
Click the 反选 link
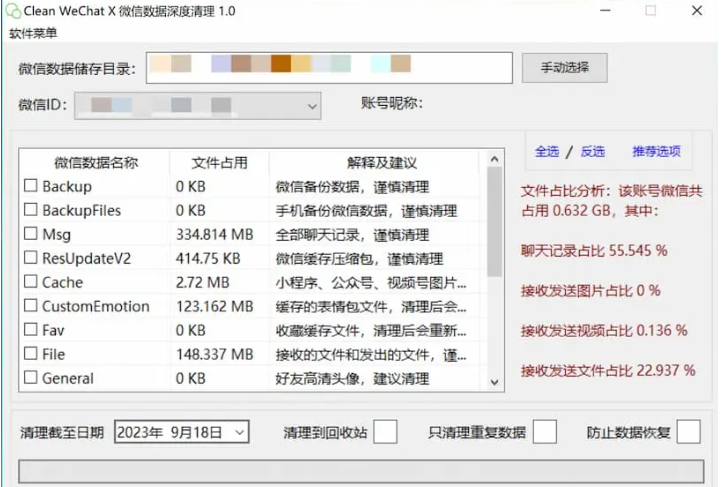tap(592, 151)
